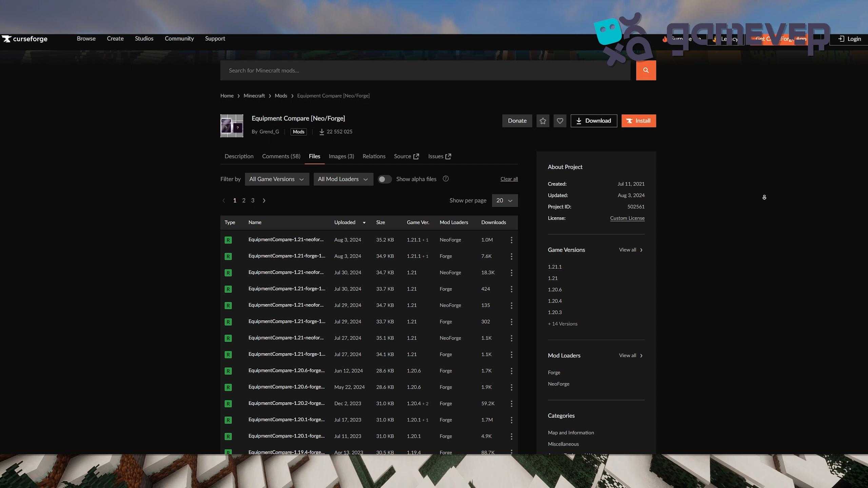Open Map and Information category
868x488 pixels.
pyautogui.click(x=571, y=433)
